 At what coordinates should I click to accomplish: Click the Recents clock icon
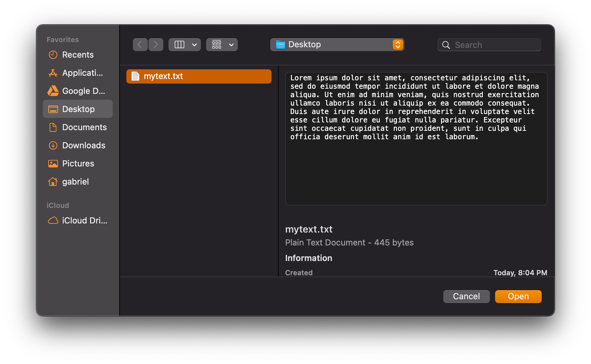pos(53,55)
